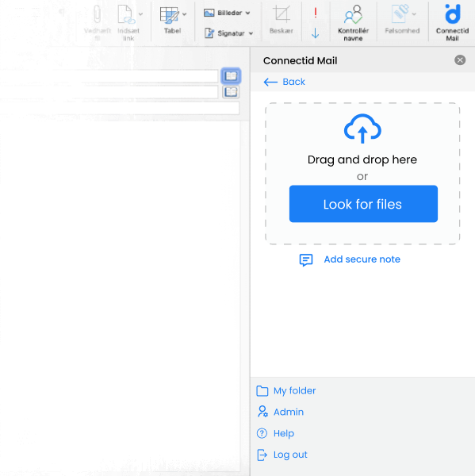Click the question mark Help icon

[262, 433]
